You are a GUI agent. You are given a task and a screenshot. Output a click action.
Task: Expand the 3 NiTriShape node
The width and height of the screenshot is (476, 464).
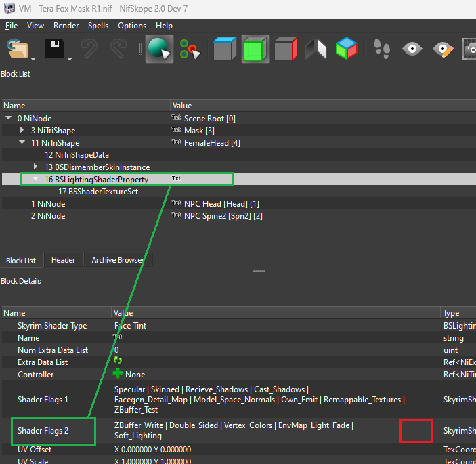22,130
